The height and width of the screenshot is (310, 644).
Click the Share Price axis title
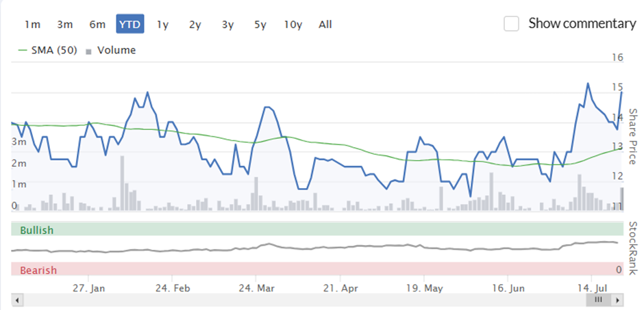pos(632,137)
